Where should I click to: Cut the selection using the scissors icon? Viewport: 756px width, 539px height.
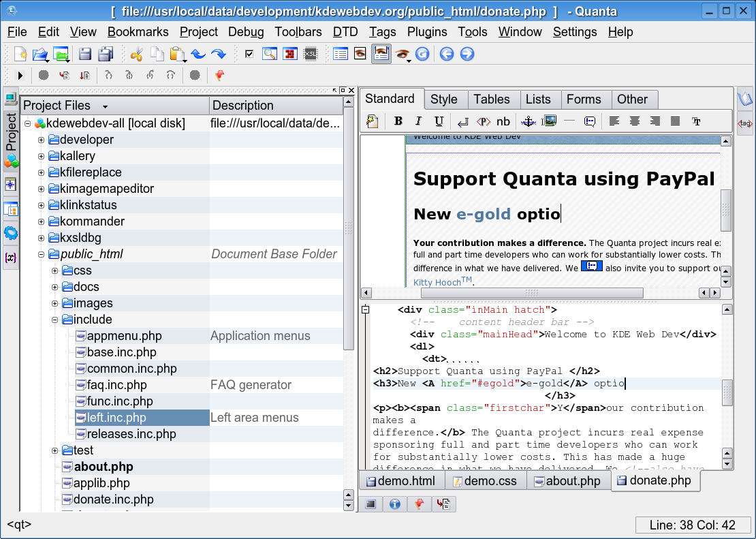click(137, 54)
